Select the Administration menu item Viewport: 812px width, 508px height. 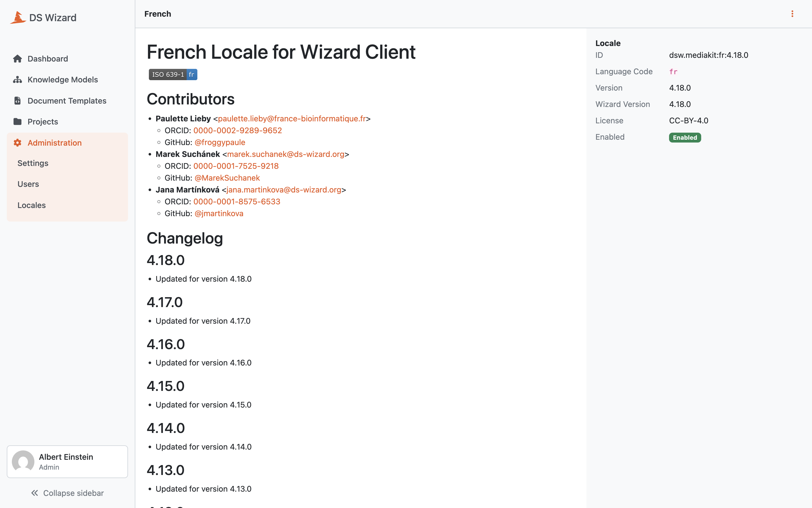[x=67, y=143]
